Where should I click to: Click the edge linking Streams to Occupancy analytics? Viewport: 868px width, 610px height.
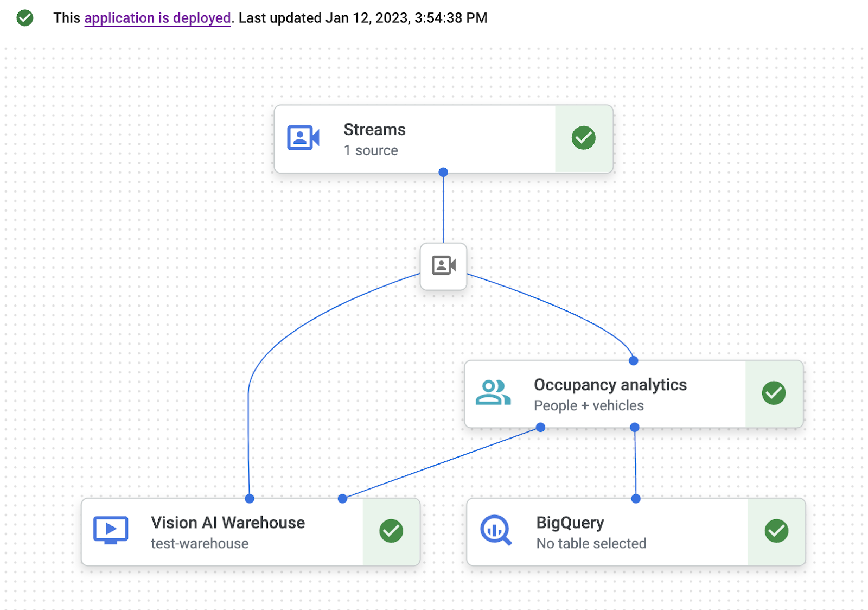point(559,309)
